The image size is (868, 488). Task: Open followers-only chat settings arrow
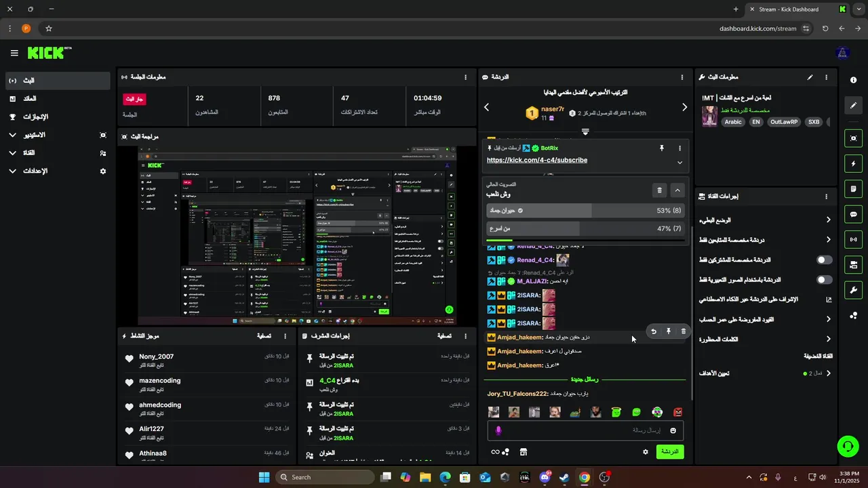[828, 240]
